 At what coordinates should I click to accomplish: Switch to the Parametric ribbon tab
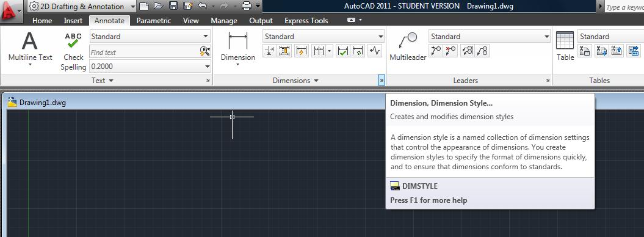coord(154,21)
